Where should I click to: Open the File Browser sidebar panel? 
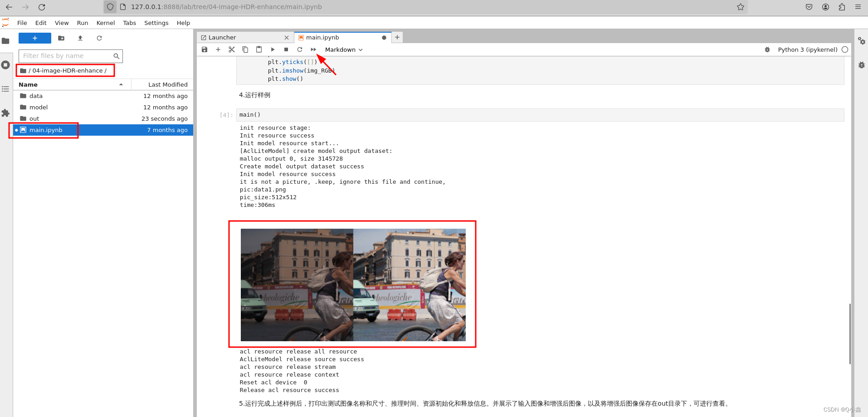[5, 41]
